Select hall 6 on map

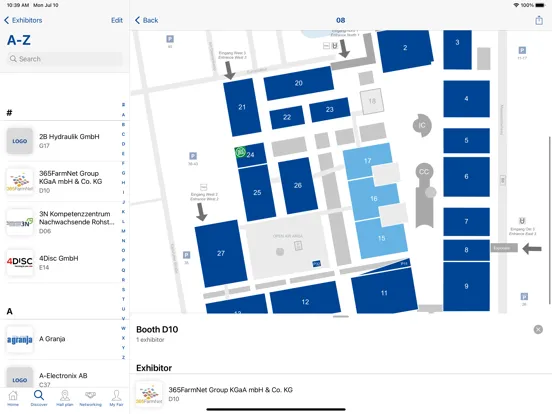pyautogui.click(x=466, y=176)
